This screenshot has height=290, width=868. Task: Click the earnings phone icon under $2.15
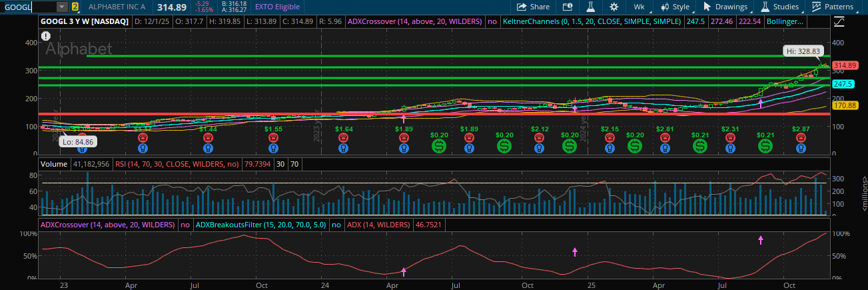pos(610,137)
